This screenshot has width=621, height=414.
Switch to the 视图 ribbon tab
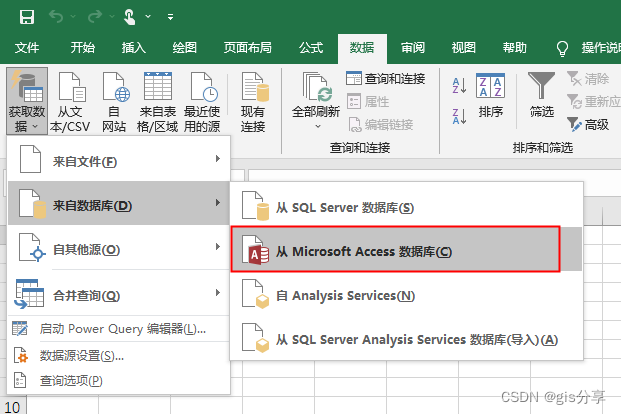pyautogui.click(x=463, y=48)
